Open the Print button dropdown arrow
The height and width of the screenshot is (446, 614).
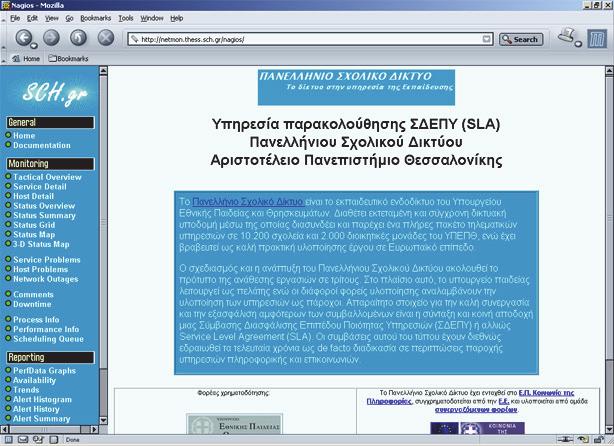pos(578,44)
